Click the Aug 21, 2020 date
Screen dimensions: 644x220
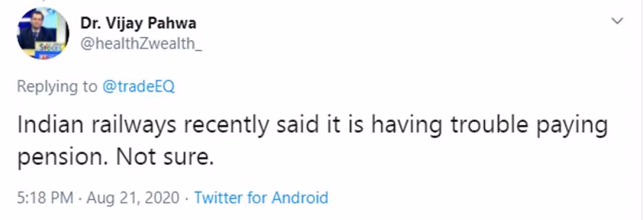[133, 197]
